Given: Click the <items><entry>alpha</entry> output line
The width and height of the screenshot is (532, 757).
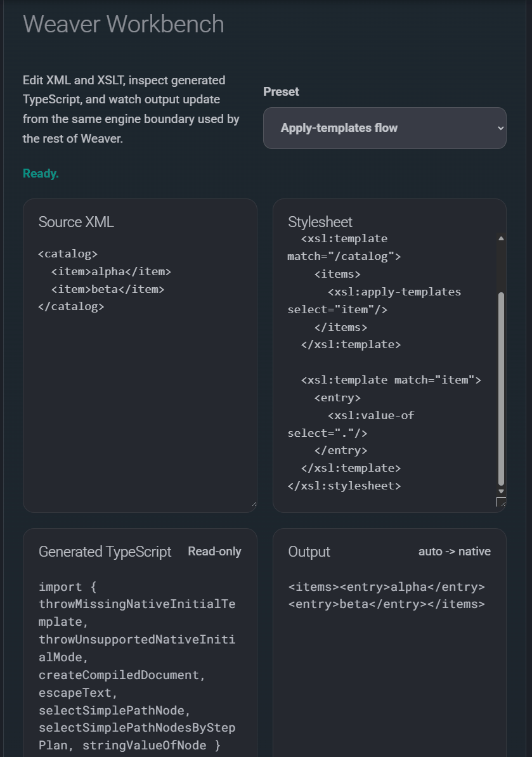Looking at the screenshot, I should tap(386, 587).
